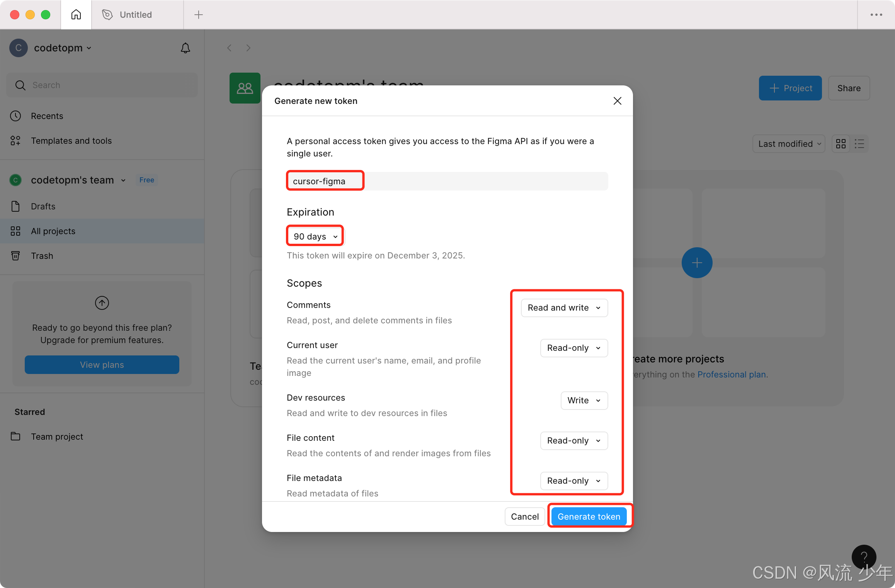Click the Templates and tools shapes icon
Viewport: 895px width, 588px height.
coord(15,141)
